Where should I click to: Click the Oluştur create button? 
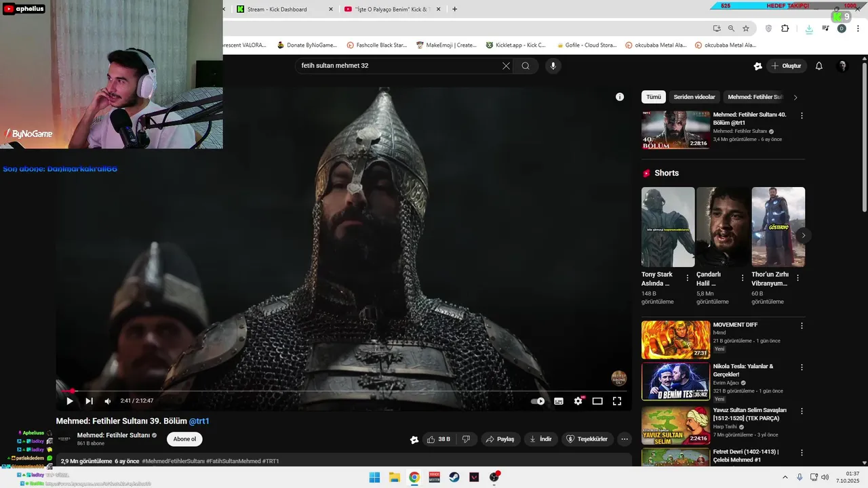787,66
